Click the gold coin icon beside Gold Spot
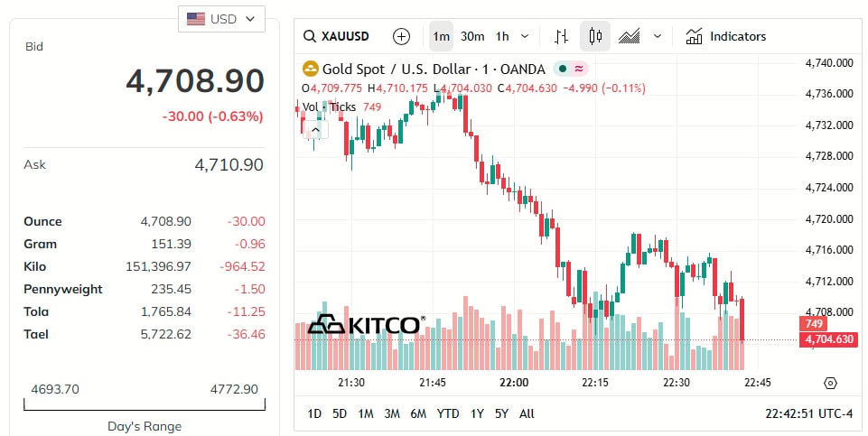Viewport: 868px width, 436px height. (x=310, y=69)
